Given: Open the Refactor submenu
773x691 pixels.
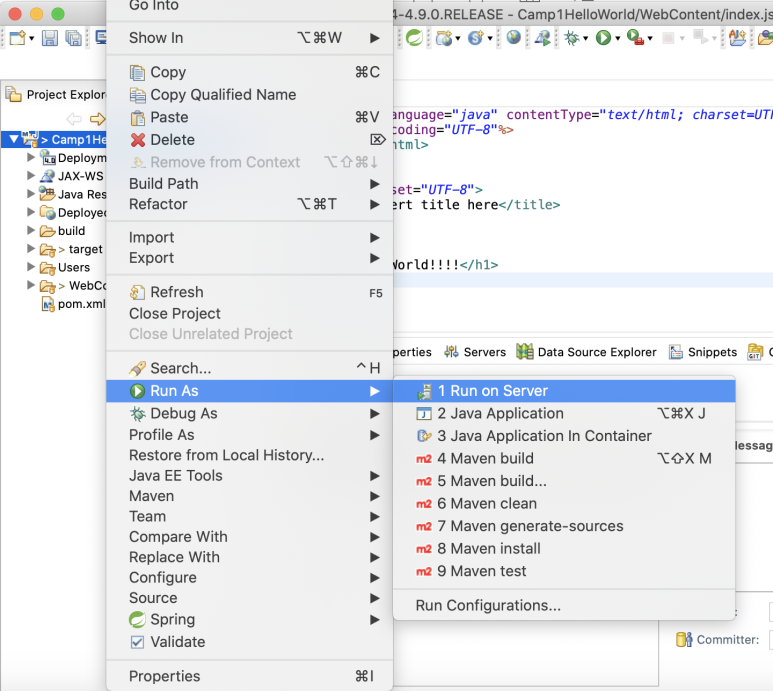Looking at the screenshot, I should tap(249, 204).
